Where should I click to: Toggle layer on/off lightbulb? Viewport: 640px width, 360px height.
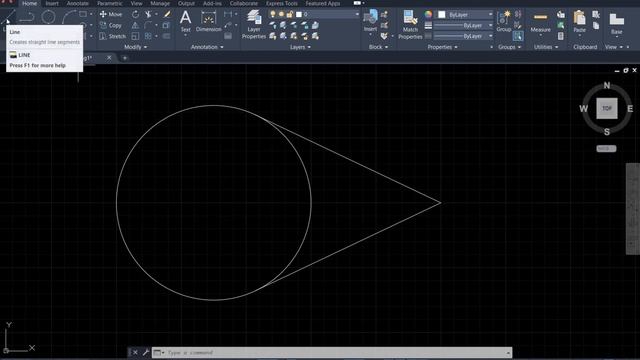[x=273, y=14]
